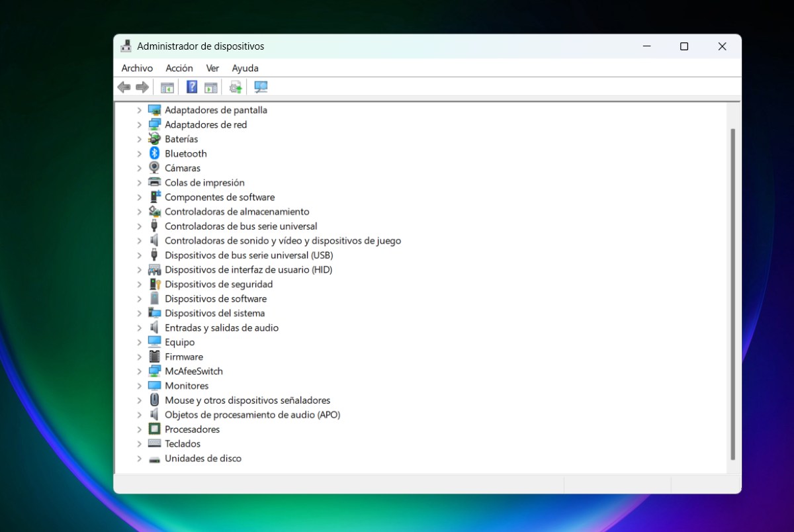Select Mouse y otros dispositivos señaladores text

[x=247, y=400]
